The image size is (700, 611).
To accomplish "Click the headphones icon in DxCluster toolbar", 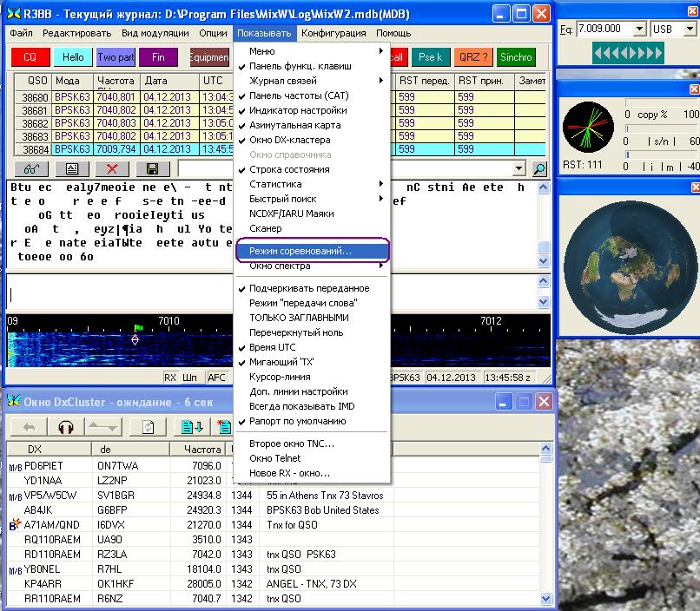I will click(66, 427).
